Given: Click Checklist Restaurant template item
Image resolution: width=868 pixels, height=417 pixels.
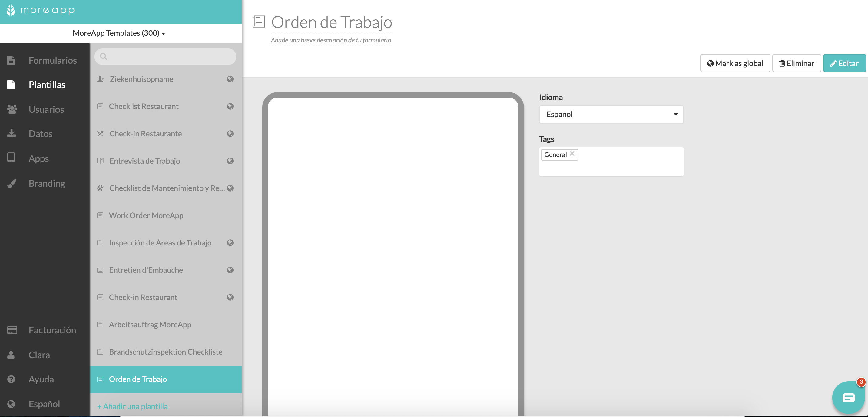Looking at the screenshot, I should [x=143, y=106].
